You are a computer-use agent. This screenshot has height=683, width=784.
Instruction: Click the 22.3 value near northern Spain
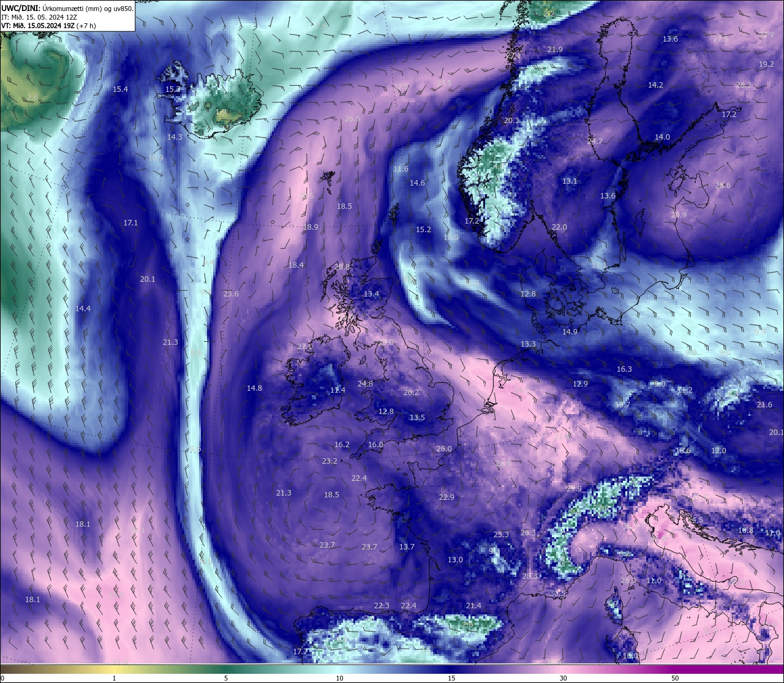[x=382, y=606]
